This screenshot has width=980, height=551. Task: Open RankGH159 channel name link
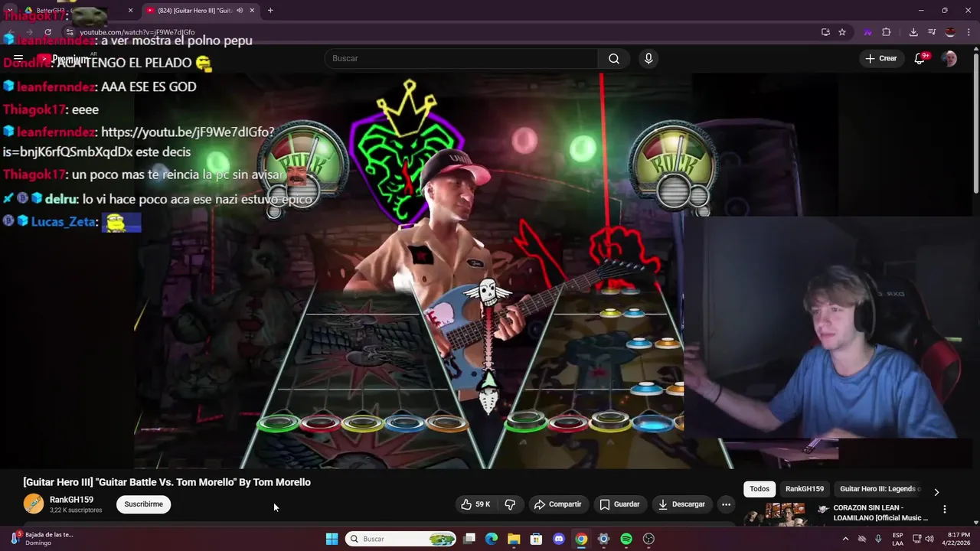tap(71, 500)
